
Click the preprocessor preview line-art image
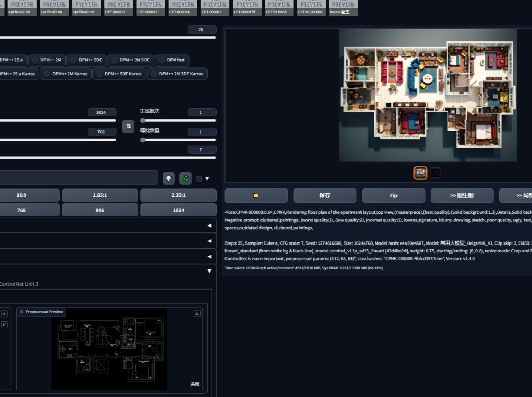point(109,348)
